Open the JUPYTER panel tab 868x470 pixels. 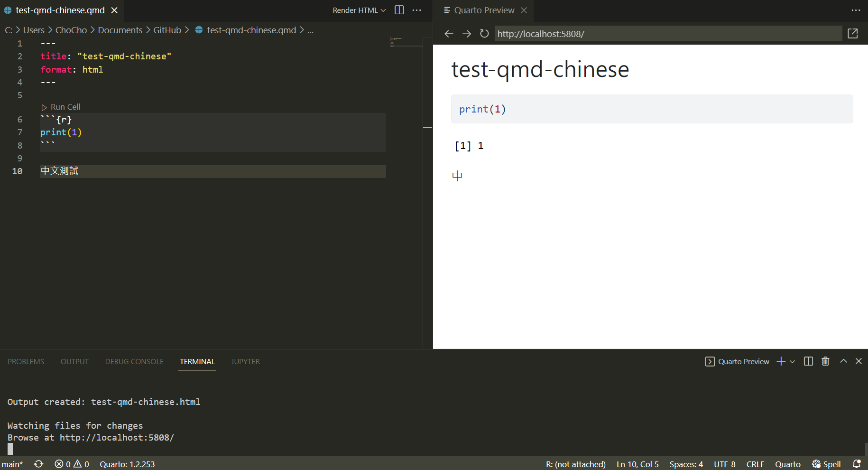(x=245, y=361)
